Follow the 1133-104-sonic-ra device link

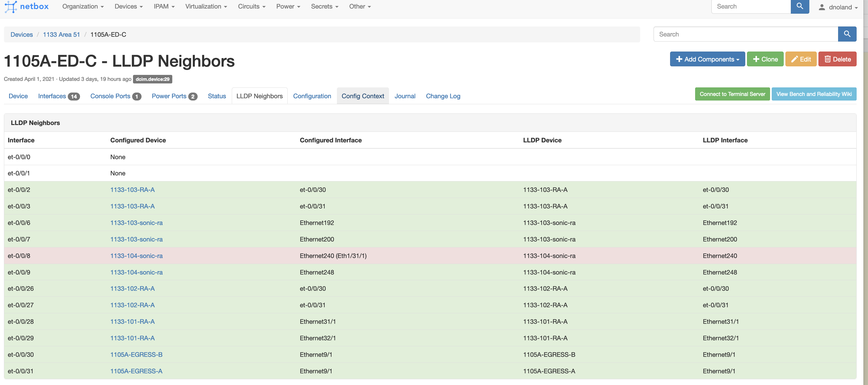click(136, 256)
